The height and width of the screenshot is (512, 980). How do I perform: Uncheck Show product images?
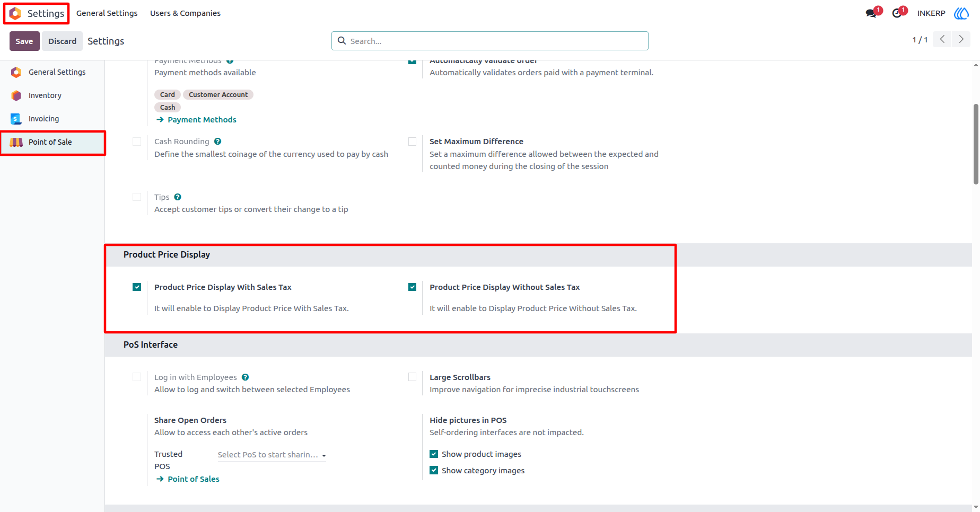point(434,454)
